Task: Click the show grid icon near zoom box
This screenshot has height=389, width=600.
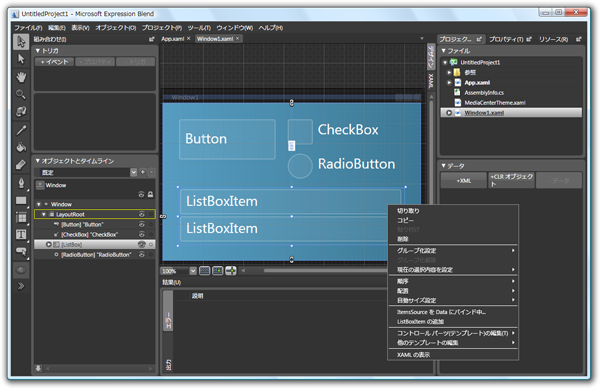Action: click(205, 271)
